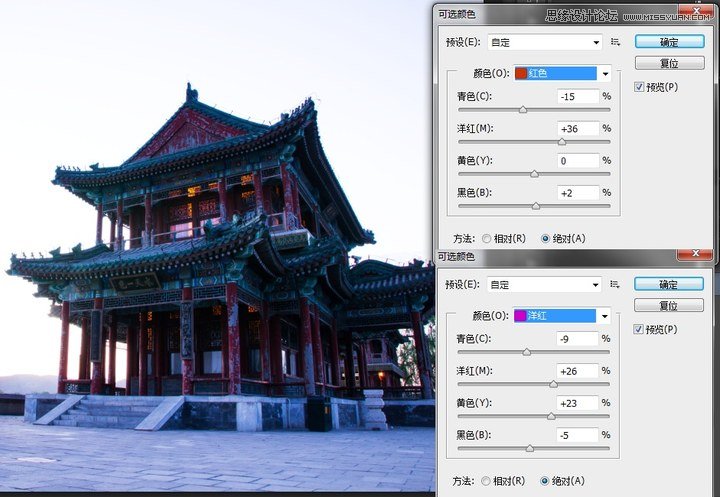Click Cyan value field showing -15
The height and width of the screenshot is (497, 720).
click(577, 96)
